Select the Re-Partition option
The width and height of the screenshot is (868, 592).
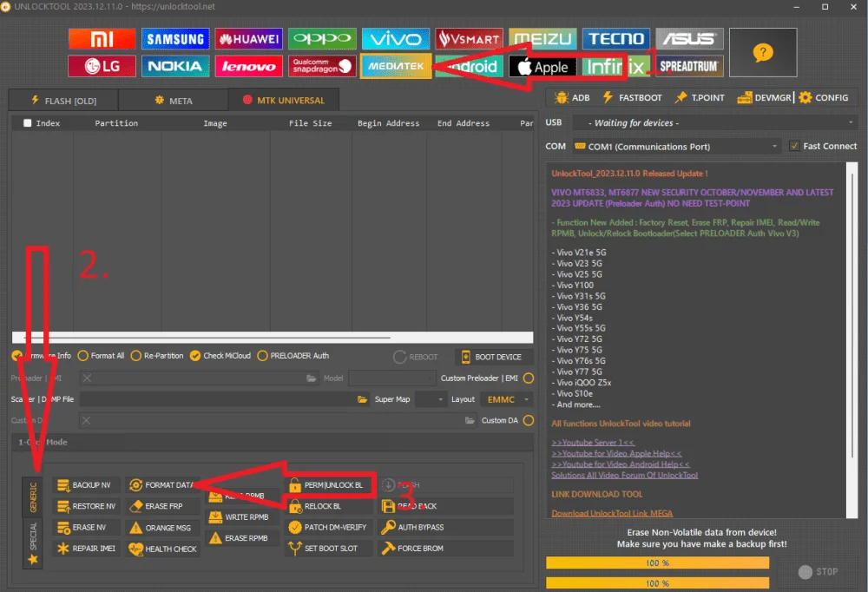[157, 356]
